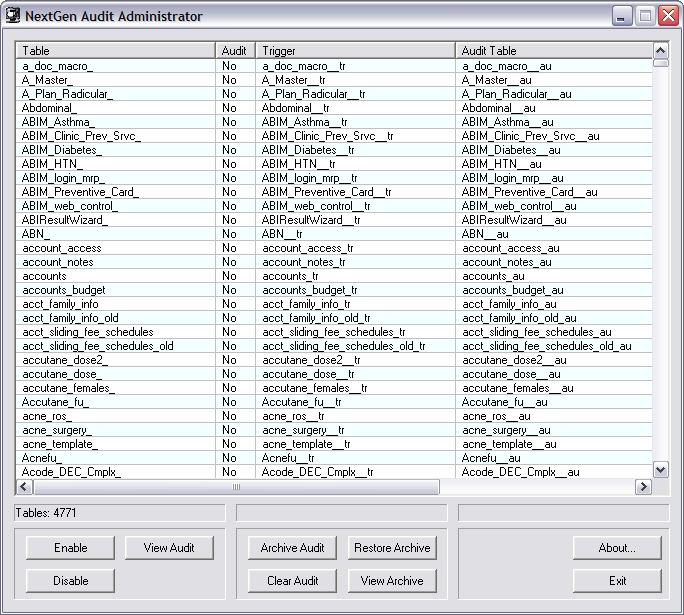Close the NextGen Audit Administrator window
The height and width of the screenshot is (615, 684).
tap(668, 16)
